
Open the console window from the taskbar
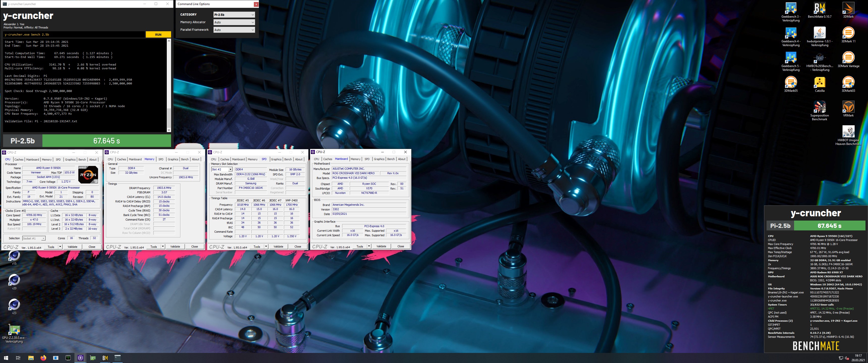(x=118, y=358)
